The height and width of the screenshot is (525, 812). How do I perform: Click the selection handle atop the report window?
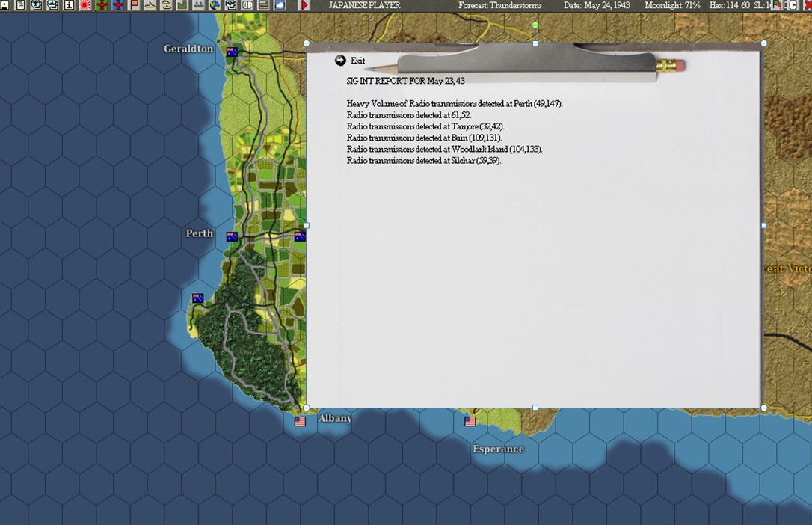(x=535, y=43)
